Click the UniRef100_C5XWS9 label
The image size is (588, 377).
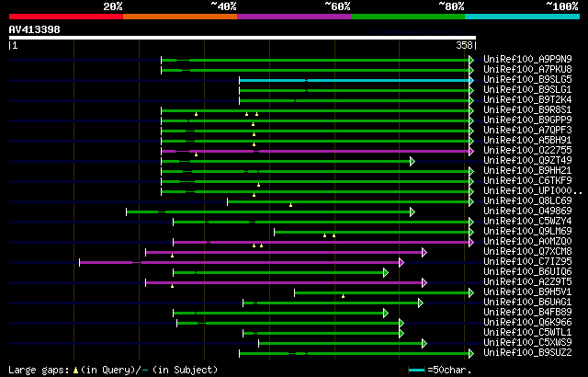[527, 343]
